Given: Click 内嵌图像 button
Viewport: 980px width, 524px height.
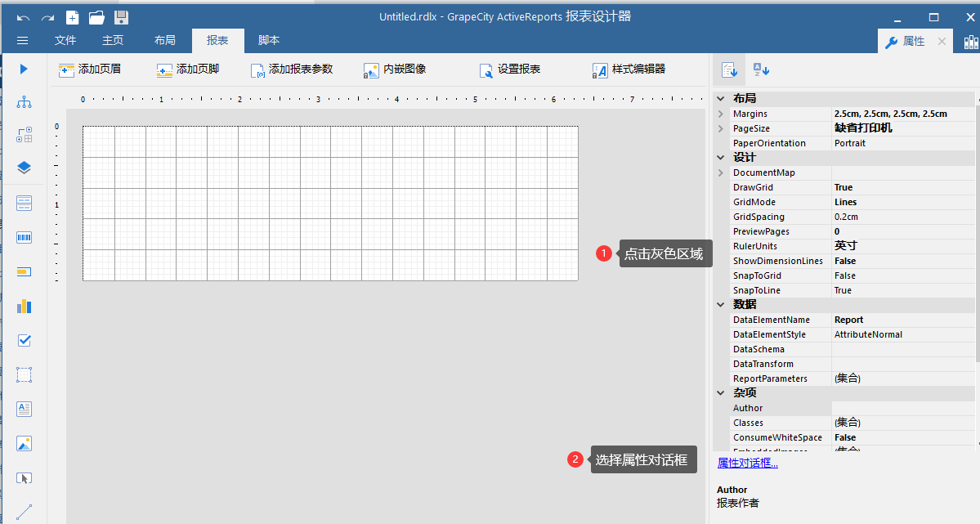Looking at the screenshot, I should click(395, 69).
